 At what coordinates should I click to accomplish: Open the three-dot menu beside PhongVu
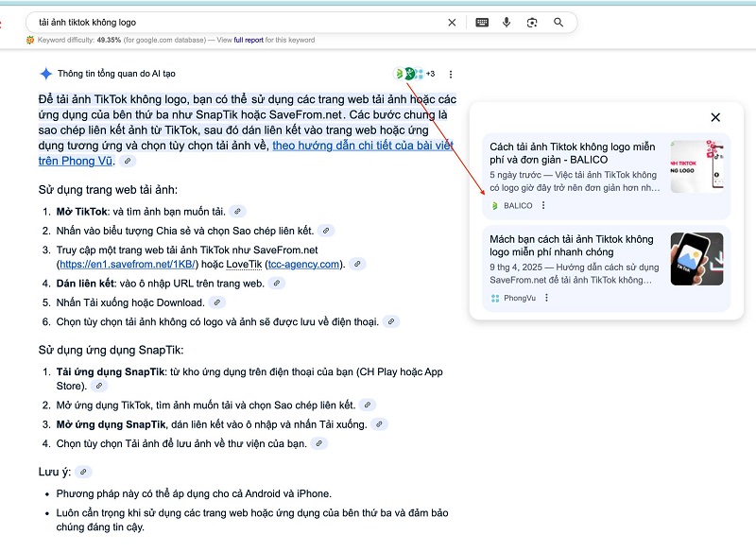(x=546, y=298)
